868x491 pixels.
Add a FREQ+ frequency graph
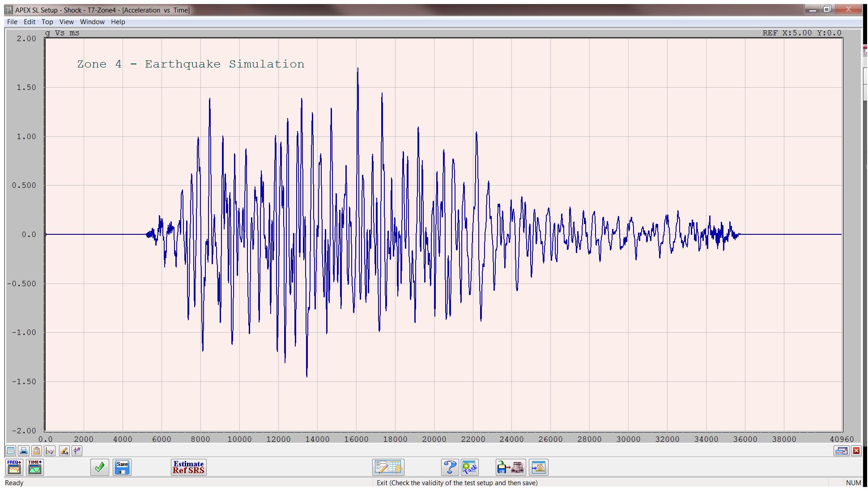pyautogui.click(x=14, y=467)
